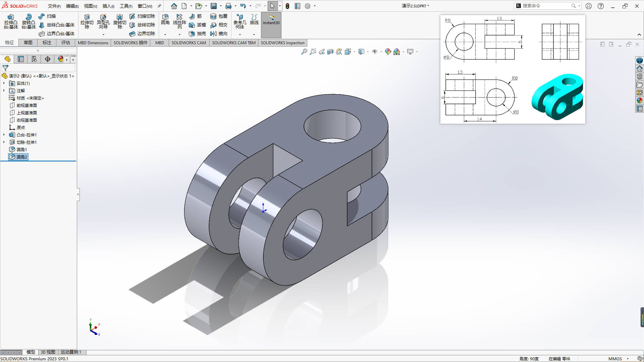Open the Appearances color ball panel icon
Screen dimensions: 644x362
(640, 100)
